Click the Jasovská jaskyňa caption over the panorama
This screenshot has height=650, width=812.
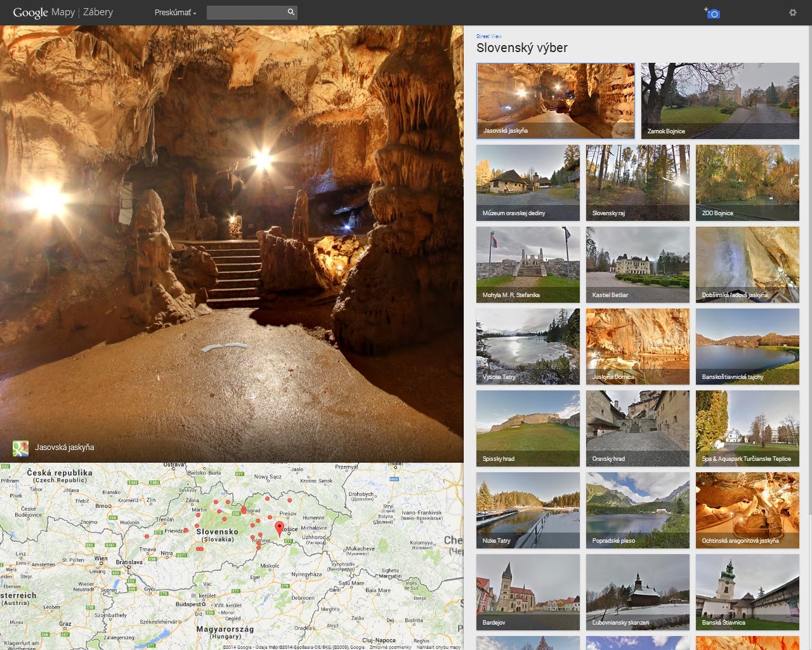pos(64,448)
